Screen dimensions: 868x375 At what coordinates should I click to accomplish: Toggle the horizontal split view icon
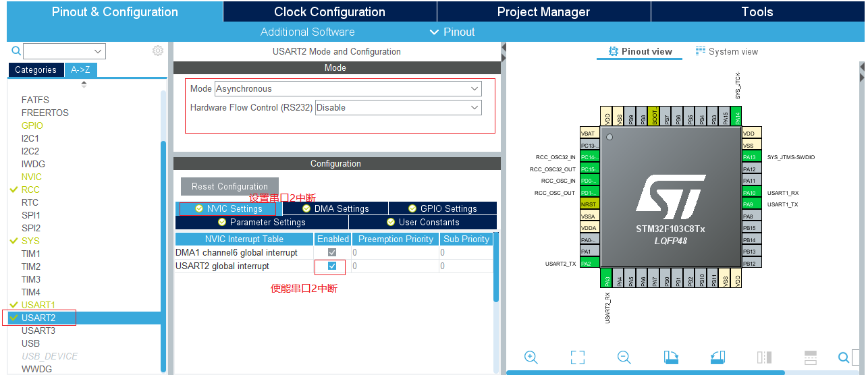pyautogui.click(x=811, y=357)
